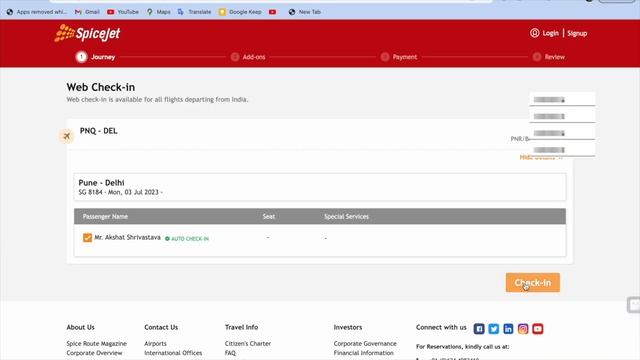The width and height of the screenshot is (640, 360).
Task: Open Spice Route Magazine footer link
Action: (x=96, y=344)
